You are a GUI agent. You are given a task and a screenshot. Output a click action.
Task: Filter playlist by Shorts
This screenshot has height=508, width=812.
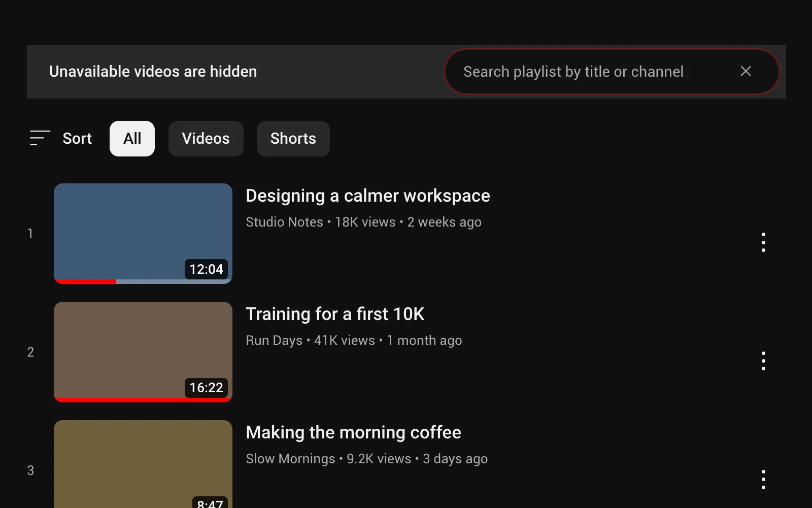[293, 138]
